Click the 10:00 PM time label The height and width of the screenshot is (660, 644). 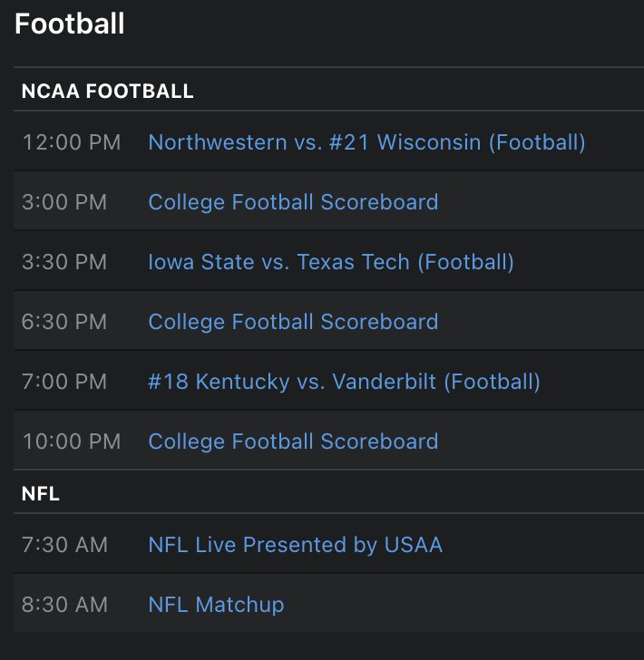click(x=72, y=442)
